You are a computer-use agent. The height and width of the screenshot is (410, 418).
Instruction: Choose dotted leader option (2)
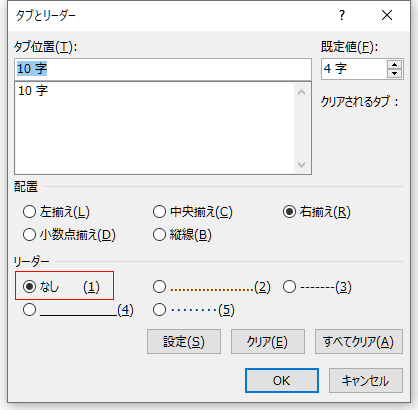coord(159,286)
